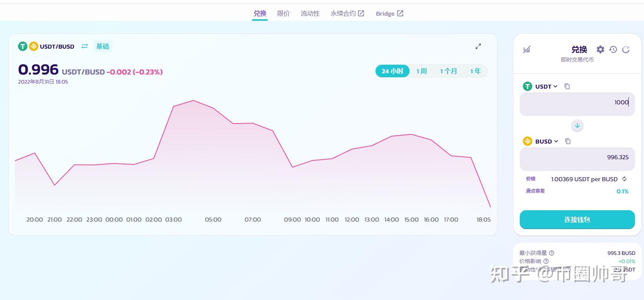Click the -0.002 (-0.23%) price change text
Screen dimensions: 644x300
tap(134, 72)
